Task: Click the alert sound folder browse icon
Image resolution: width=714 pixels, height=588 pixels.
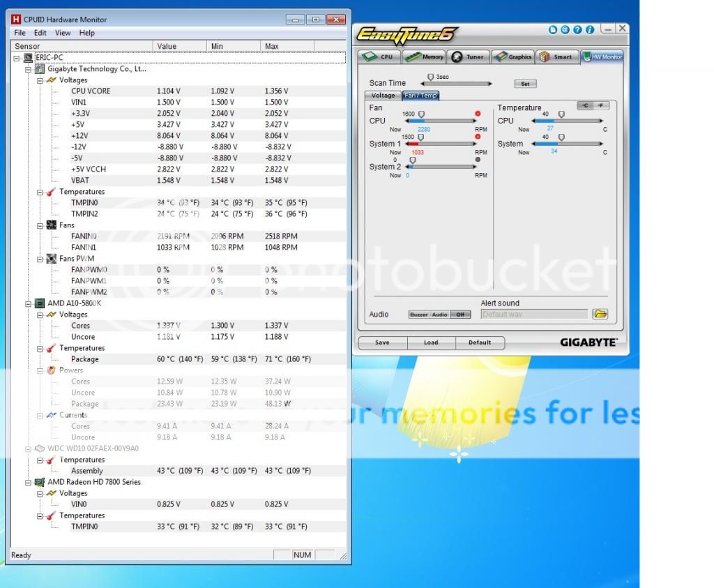Action: tap(600, 314)
